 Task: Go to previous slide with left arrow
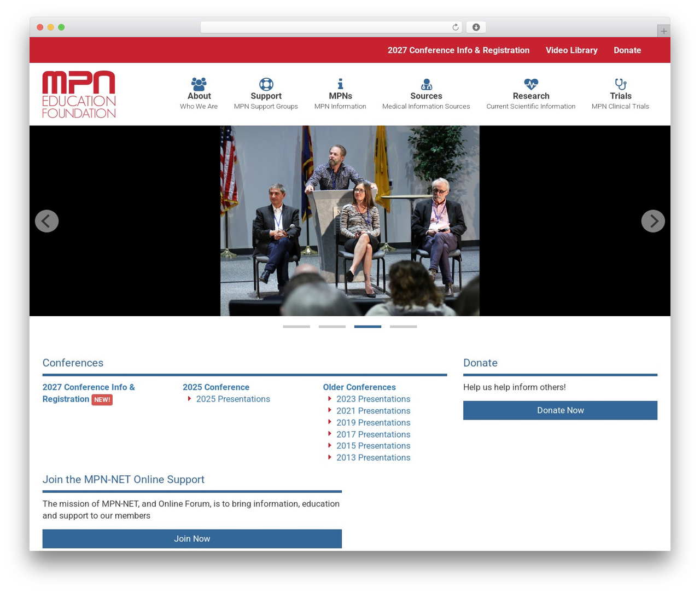pos(46,221)
